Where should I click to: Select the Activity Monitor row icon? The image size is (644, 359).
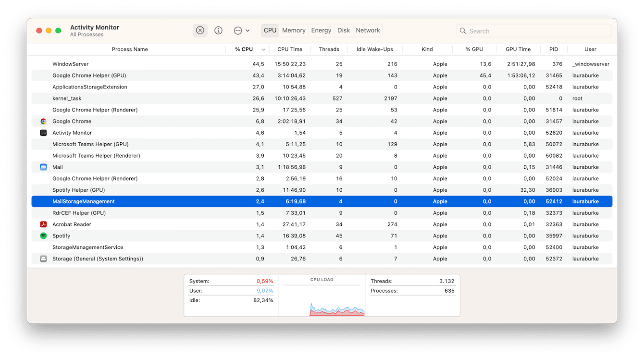tap(43, 133)
